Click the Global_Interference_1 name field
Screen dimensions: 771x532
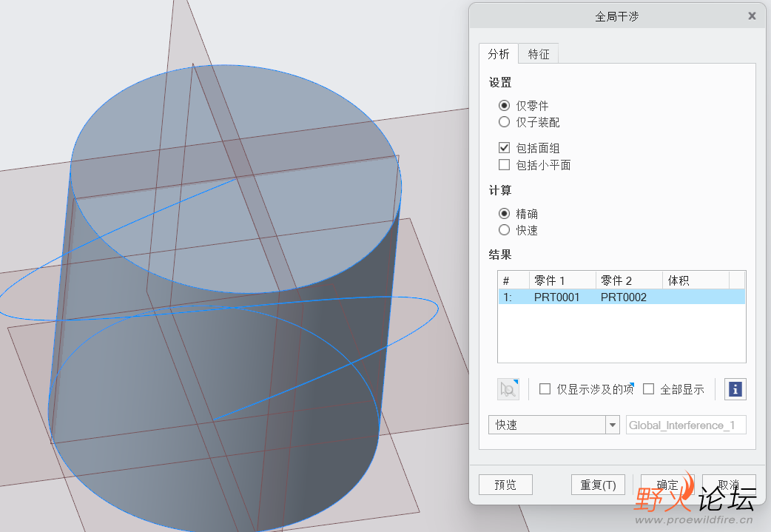(686, 425)
